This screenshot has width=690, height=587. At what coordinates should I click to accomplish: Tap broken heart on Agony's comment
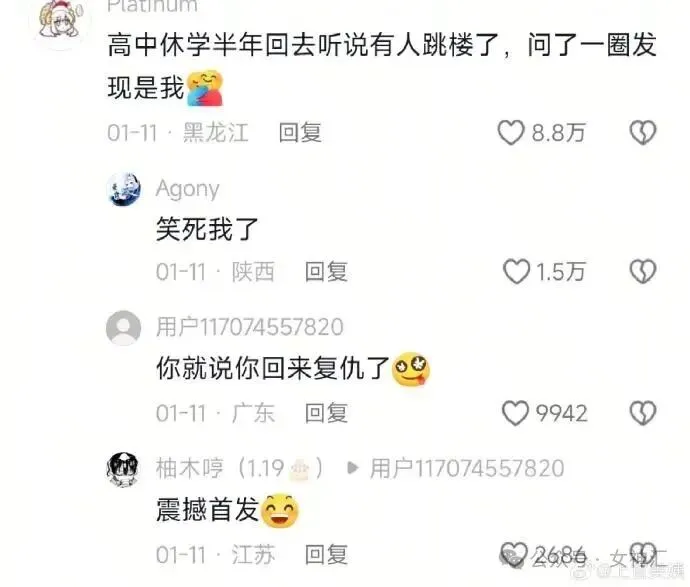[643, 271]
